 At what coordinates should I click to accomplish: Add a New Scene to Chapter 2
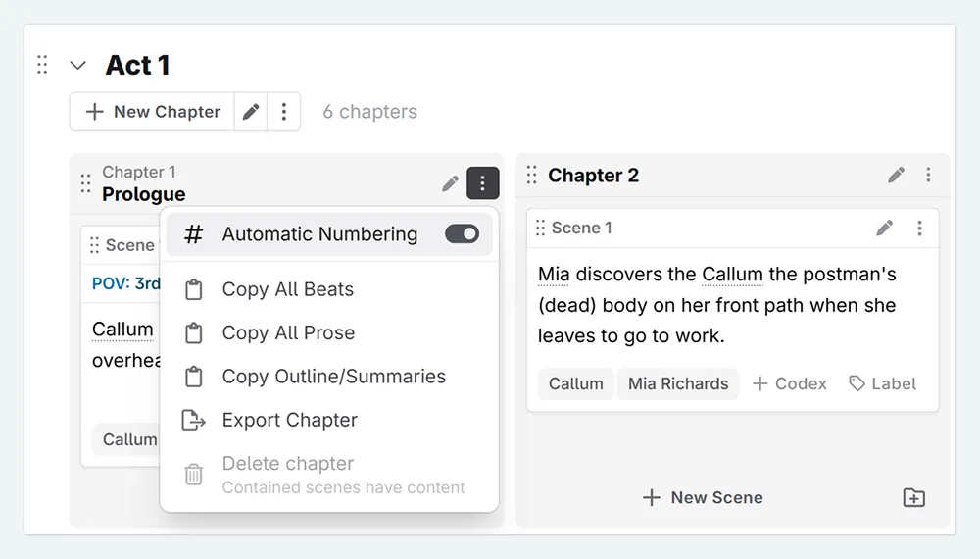click(703, 498)
